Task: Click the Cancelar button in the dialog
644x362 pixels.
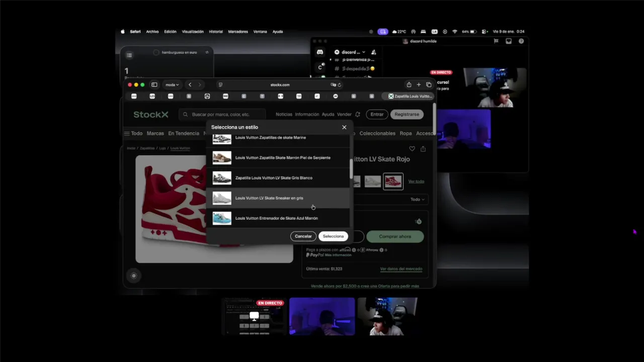Action: click(x=303, y=236)
